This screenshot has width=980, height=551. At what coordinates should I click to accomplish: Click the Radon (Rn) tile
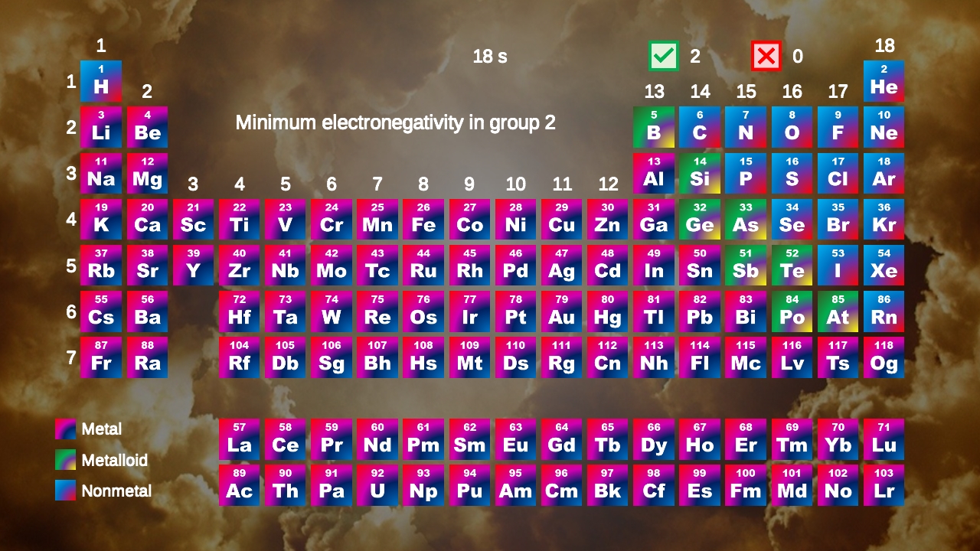pyautogui.click(x=884, y=311)
